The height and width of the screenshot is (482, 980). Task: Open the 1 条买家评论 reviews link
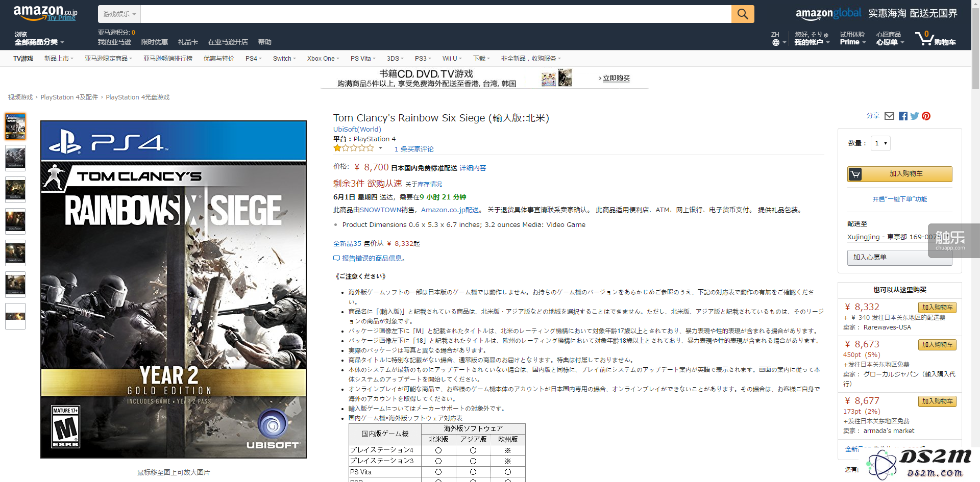pyautogui.click(x=414, y=149)
